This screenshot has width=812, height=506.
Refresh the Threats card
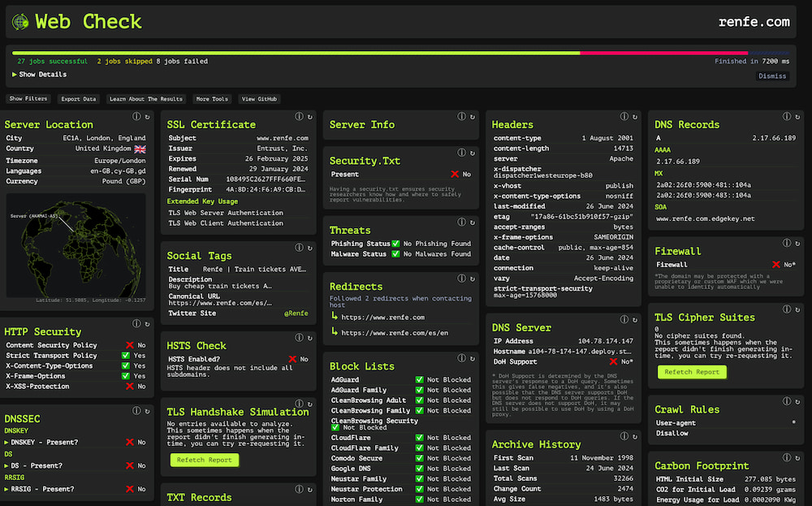[x=473, y=223]
